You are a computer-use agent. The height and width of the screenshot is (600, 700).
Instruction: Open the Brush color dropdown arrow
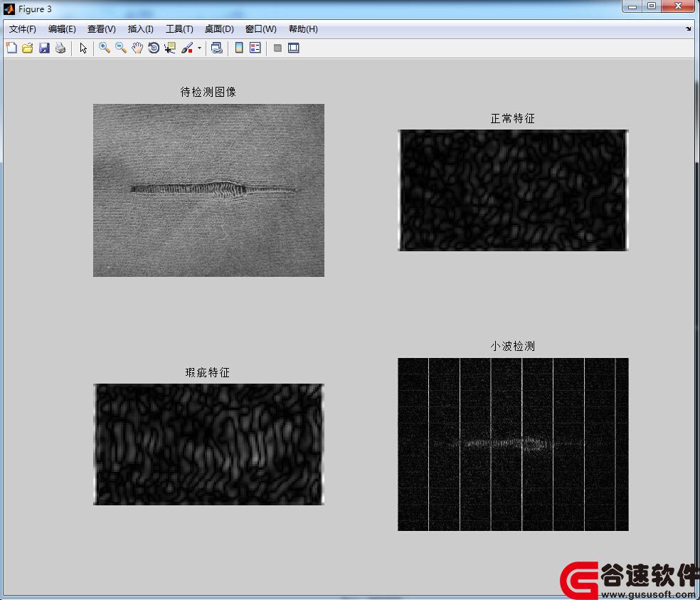[x=199, y=48]
